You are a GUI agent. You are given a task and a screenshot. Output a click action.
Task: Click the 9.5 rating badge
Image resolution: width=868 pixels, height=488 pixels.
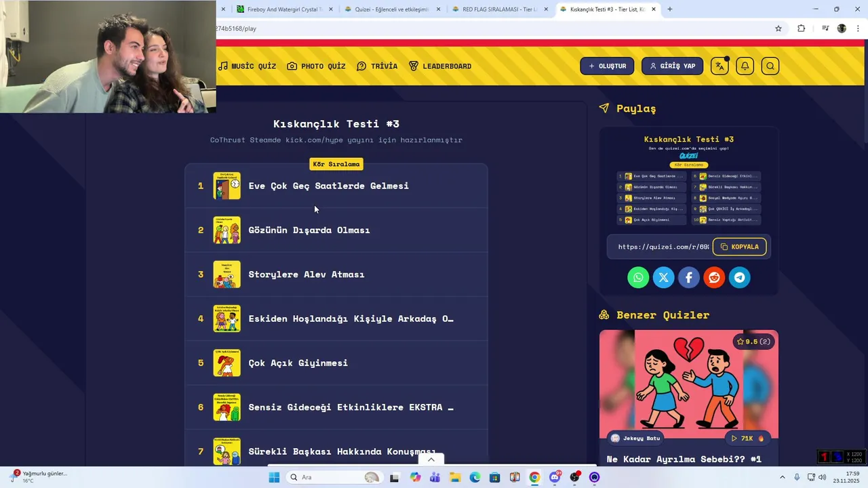(x=753, y=342)
